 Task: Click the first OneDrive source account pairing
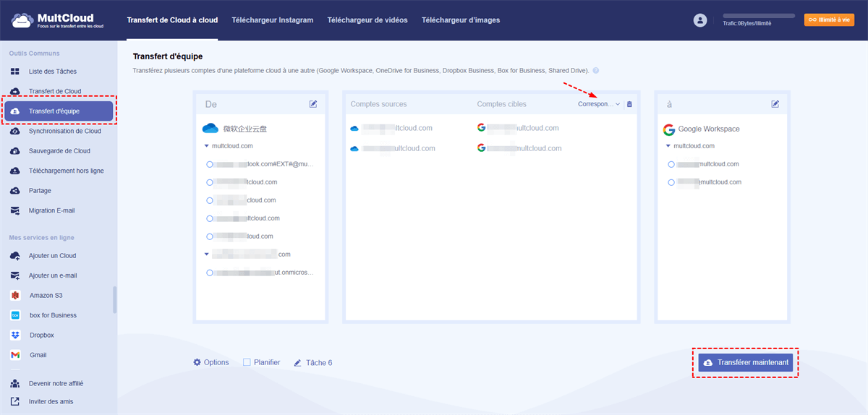[391, 128]
